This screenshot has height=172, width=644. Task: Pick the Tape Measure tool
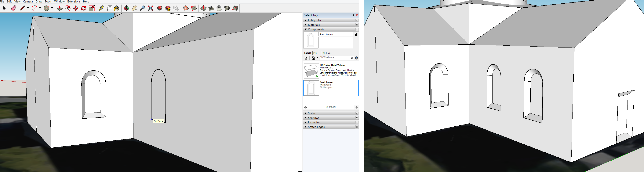(101, 8)
